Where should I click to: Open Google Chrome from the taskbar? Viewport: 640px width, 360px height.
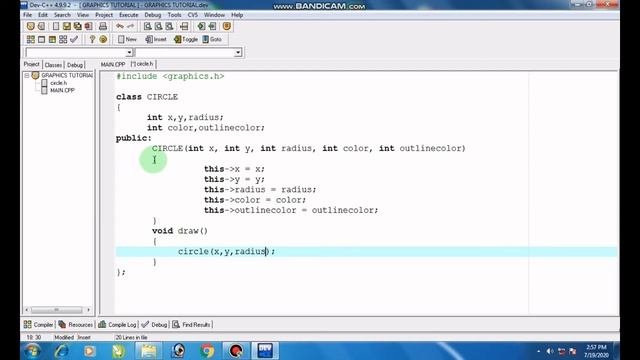pyautogui.click(x=207, y=351)
